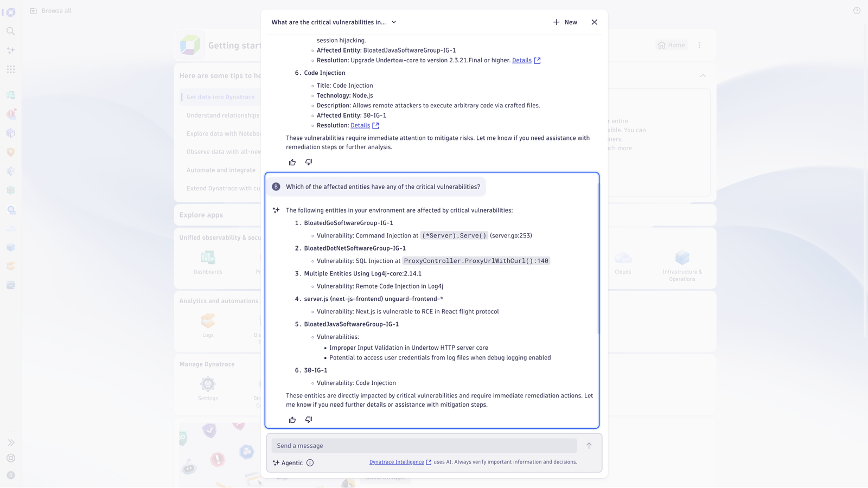Screen dimensions: 868x488
Task: Select Explore data with Notebooks tip
Action: (224, 134)
